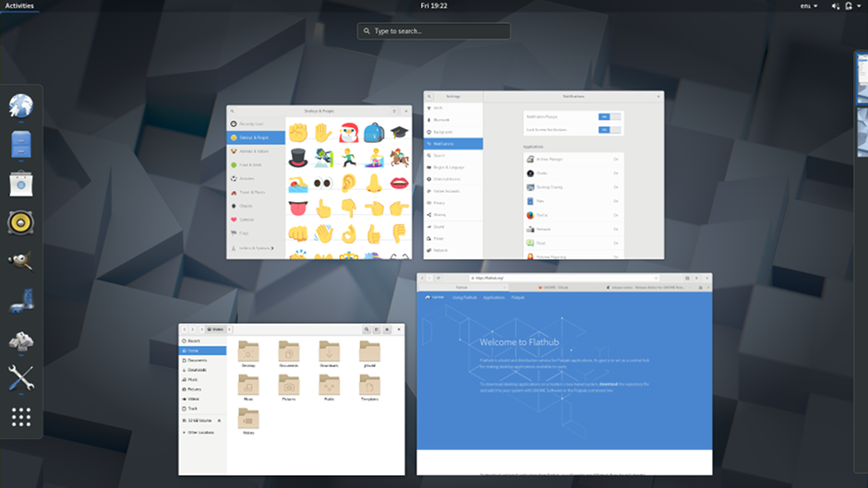
Task: Select Recent in Files sidebar
Action: click(x=202, y=341)
